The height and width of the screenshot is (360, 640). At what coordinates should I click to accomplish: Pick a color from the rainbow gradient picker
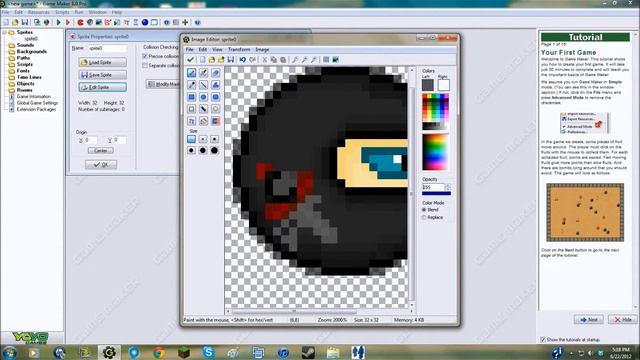(x=435, y=152)
